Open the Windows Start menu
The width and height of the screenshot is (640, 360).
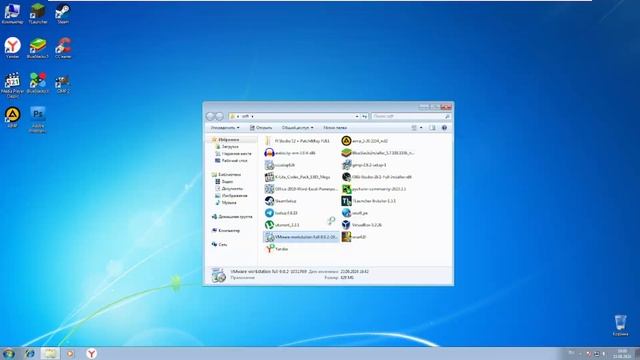pyautogui.click(x=9, y=353)
